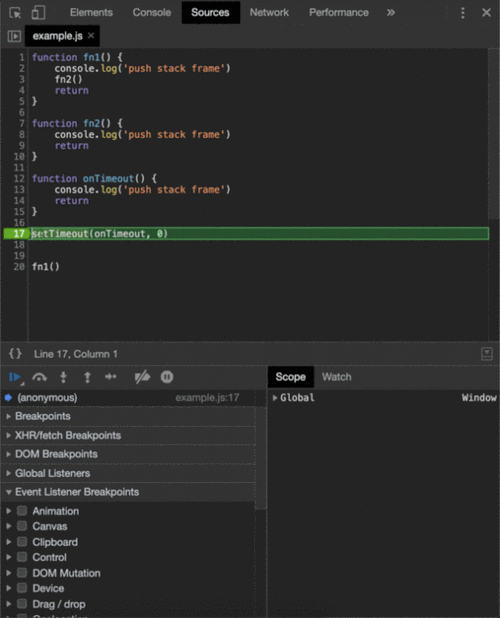
Task: Switch to the Console tab
Action: click(152, 13)
